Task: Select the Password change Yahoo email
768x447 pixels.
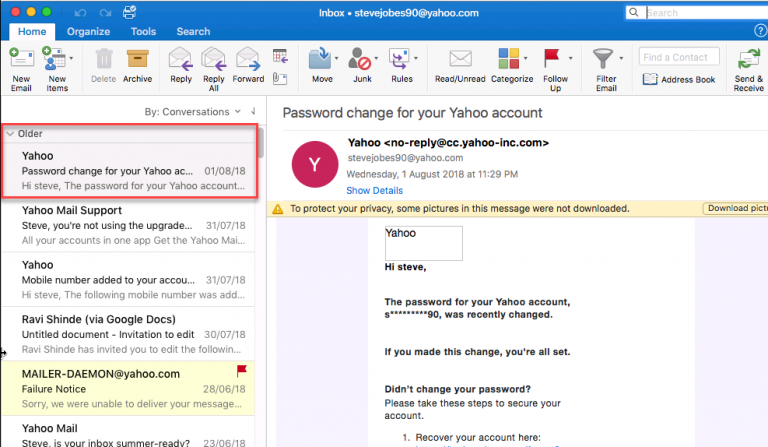Action: (129, 170)
